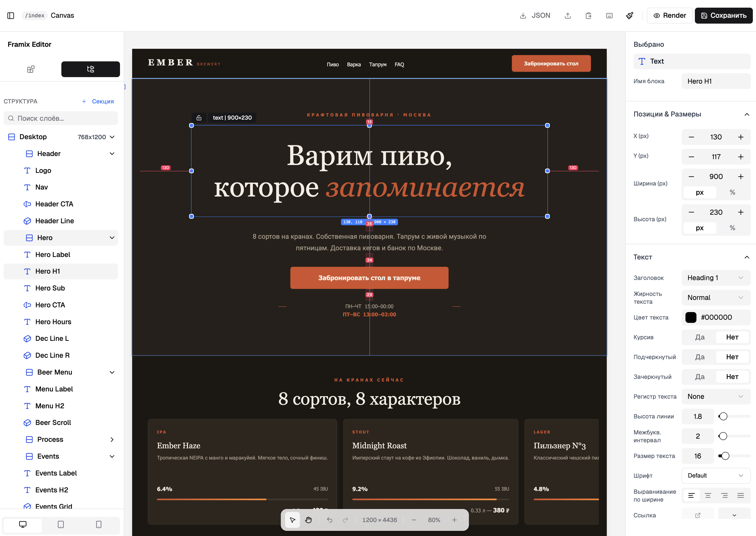The image size is (756, 536).
Task: Open Render preview
Action: coord(669,16)
